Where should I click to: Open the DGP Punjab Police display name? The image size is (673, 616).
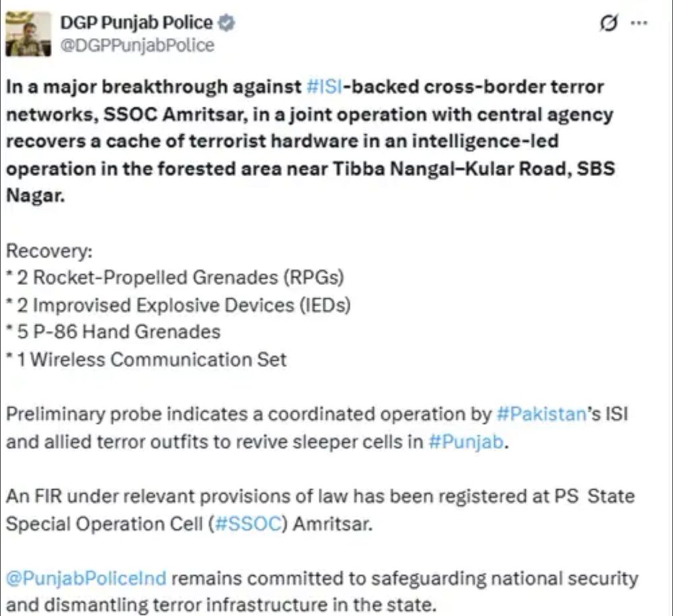(x=137, y=23)
